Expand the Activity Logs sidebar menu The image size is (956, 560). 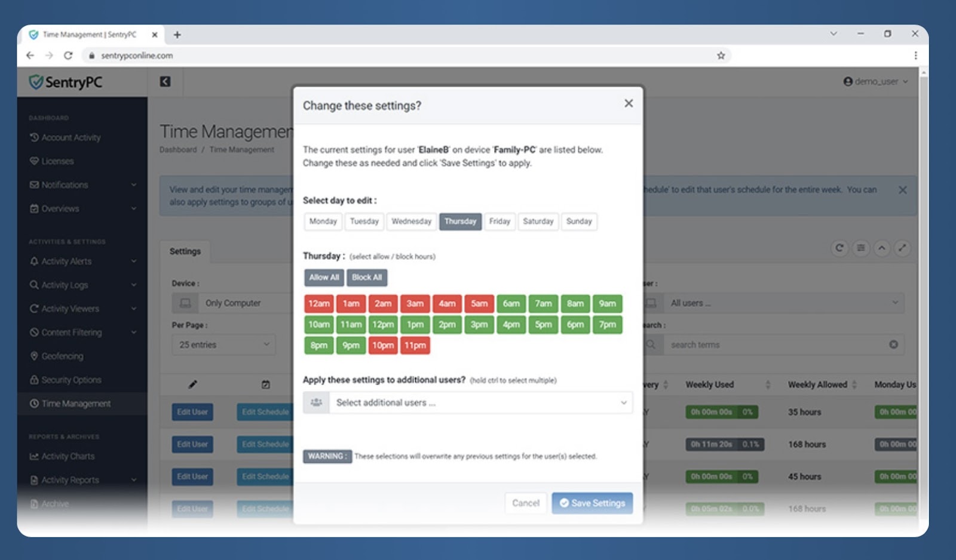[82, 285]
